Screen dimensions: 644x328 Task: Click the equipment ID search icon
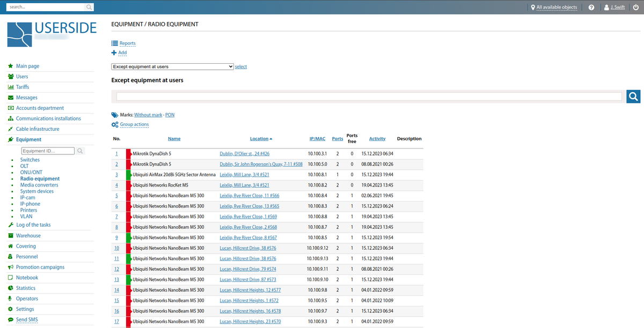(x=80, y=151)
